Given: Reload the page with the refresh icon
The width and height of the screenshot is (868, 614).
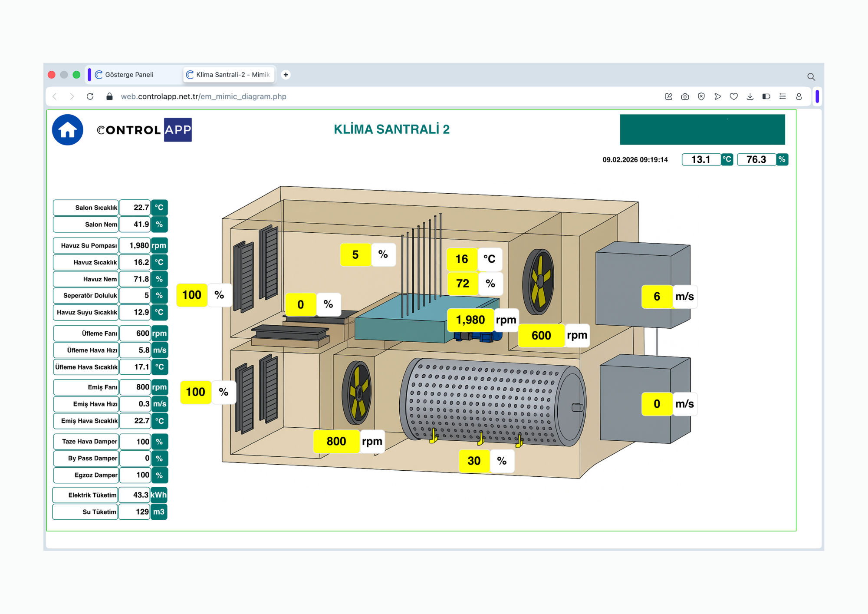Looking at the screenshot, I should coord(90,96).
